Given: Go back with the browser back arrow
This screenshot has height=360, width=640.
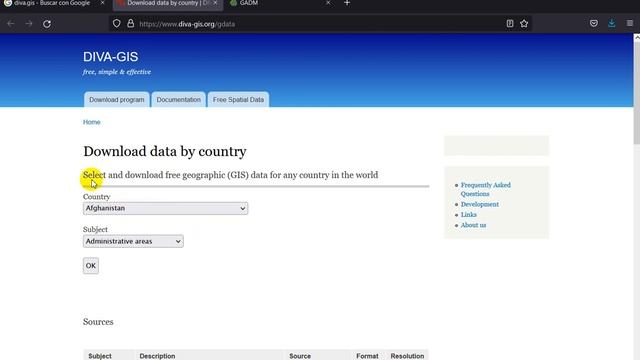Looking at the screenshot, I should 11,24.
